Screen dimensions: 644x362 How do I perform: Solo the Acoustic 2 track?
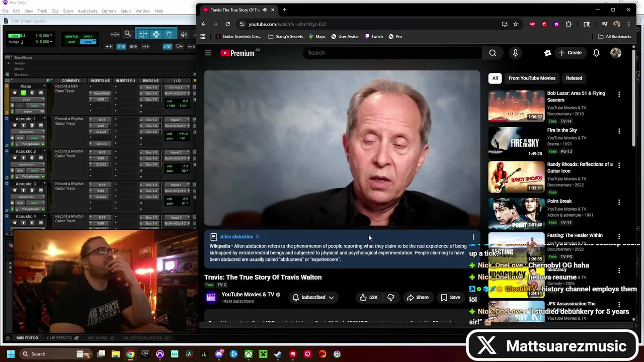click(32, 158)
